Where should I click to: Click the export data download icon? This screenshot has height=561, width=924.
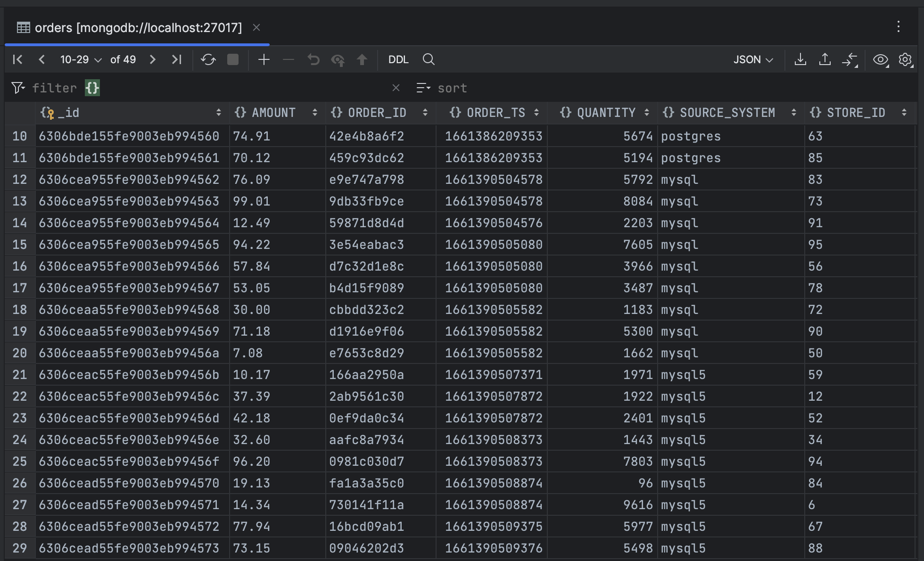800,59
